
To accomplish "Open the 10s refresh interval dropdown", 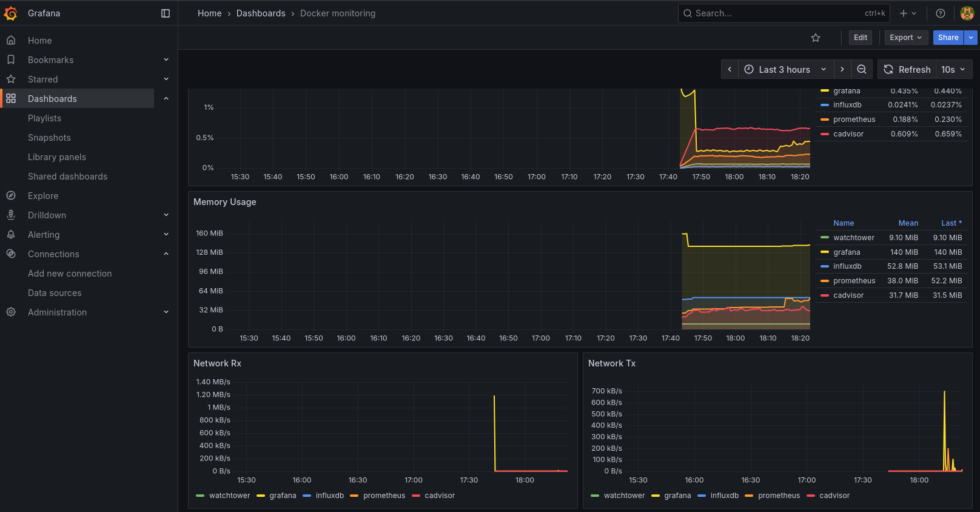I will [953, 69].
